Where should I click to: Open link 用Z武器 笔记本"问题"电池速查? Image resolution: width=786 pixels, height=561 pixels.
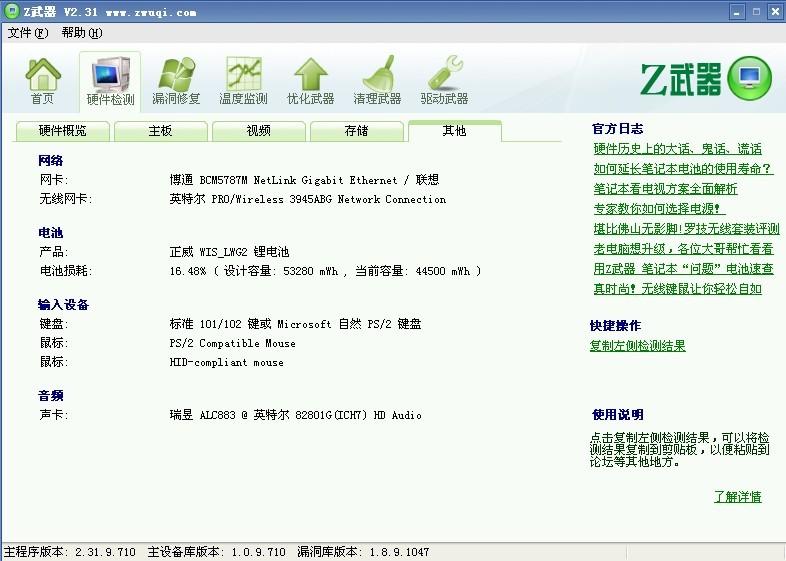[x=683, y=269]
